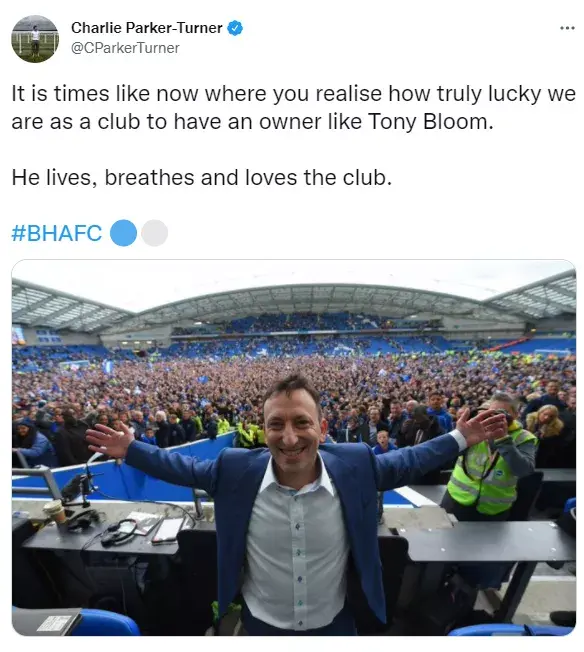The image size is (584, 652).
Task: Click the first paragraph starting "It is times"
Action: tap(293, 108)
